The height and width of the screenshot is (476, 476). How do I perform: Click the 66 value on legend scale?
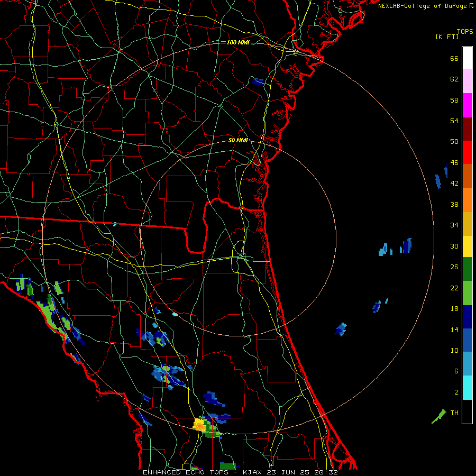[x=454, y=59]
